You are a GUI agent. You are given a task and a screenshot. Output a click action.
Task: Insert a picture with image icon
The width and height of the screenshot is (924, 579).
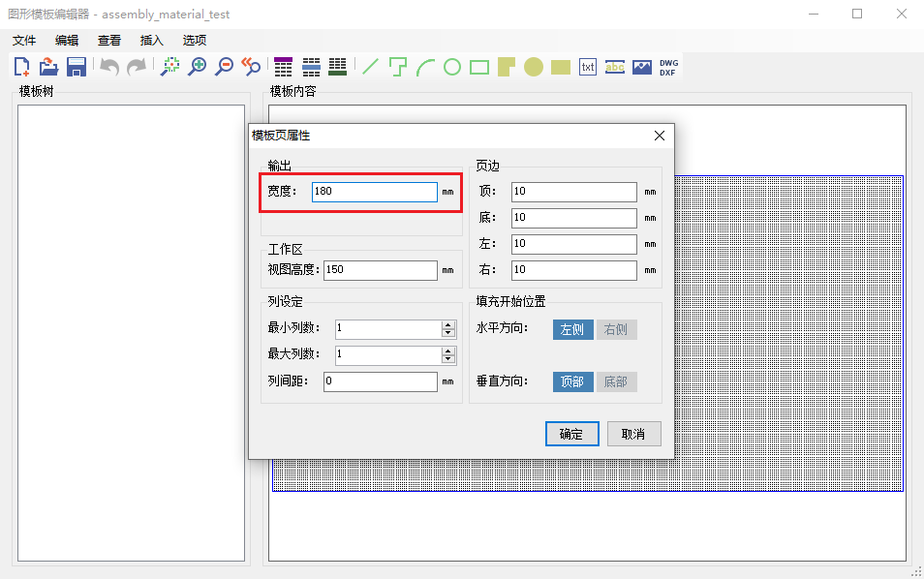pos(642,67)
